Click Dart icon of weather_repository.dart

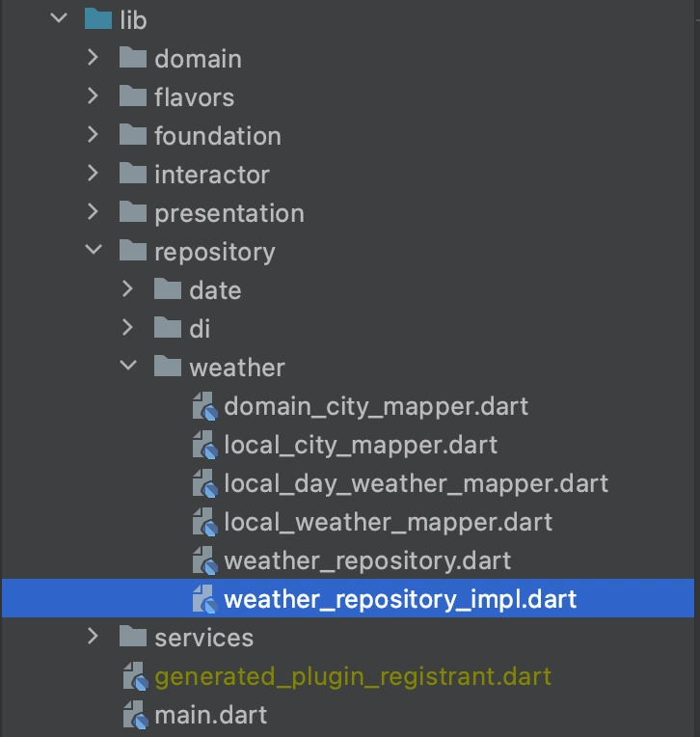(204, 560)
